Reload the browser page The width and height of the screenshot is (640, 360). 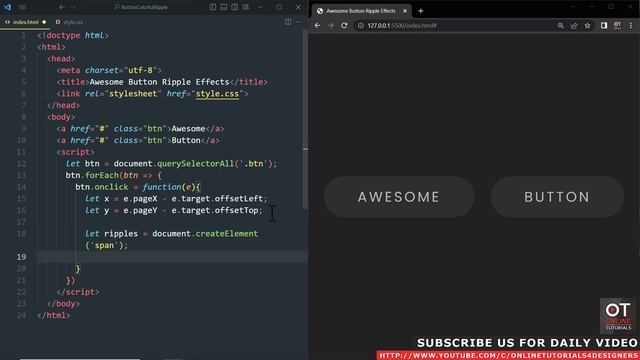pyautogui.click(x=344, y=25)
